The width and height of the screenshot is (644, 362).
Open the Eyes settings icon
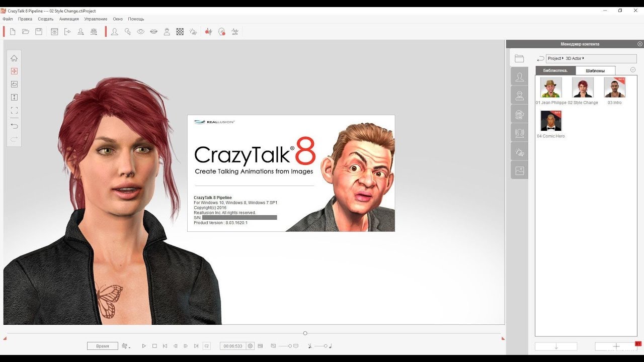point(141,32)
